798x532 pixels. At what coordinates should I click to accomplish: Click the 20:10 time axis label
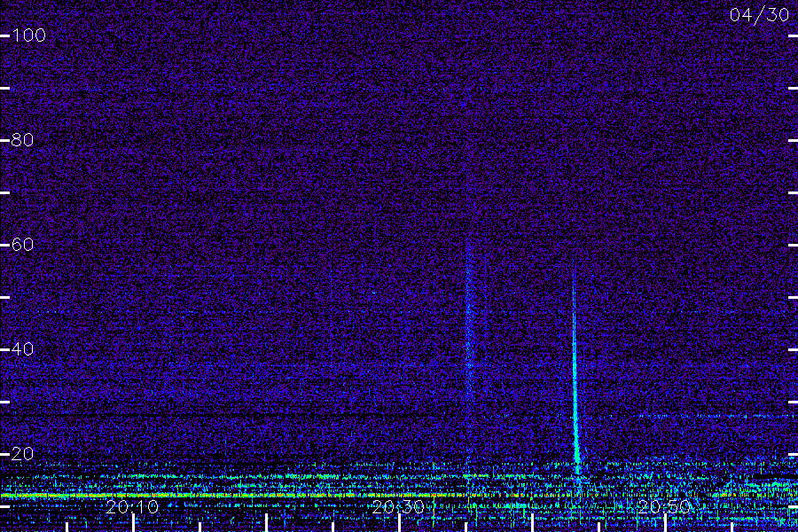point(132,506)
